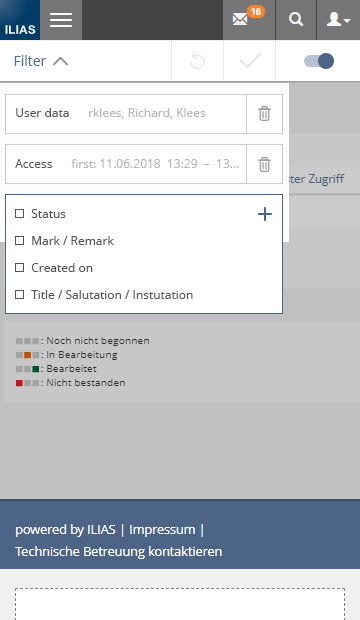Select Title / Salutation / Instutation checkbox

click(19, 295)
